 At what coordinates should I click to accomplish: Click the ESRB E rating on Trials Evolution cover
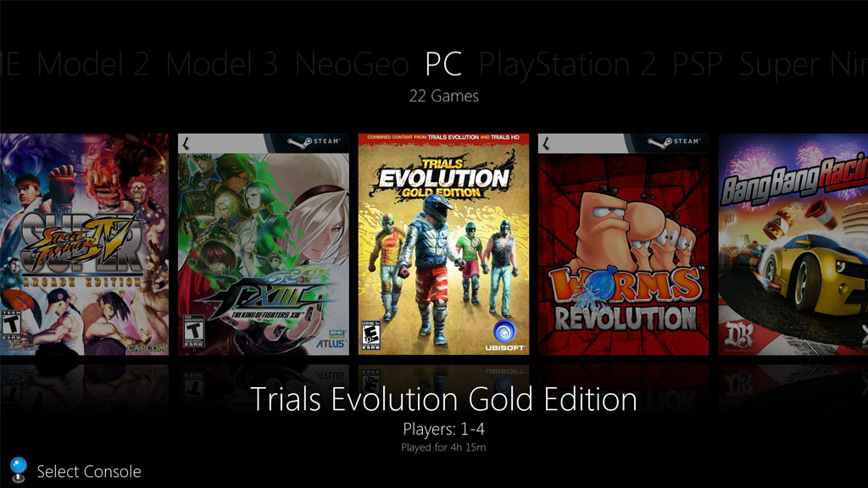tap(370, 335)
